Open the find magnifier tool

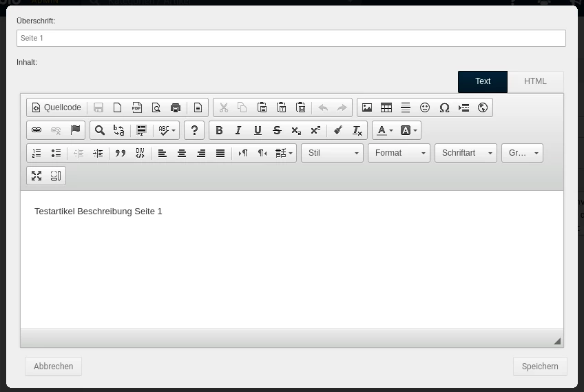pos(99,130)
